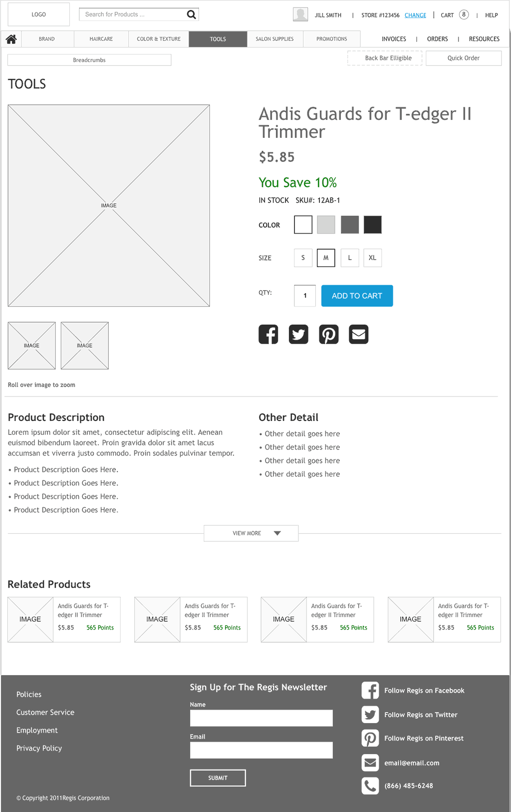Click the newsletter Email input field
The image size is (511, 812).
click(261, 750)
